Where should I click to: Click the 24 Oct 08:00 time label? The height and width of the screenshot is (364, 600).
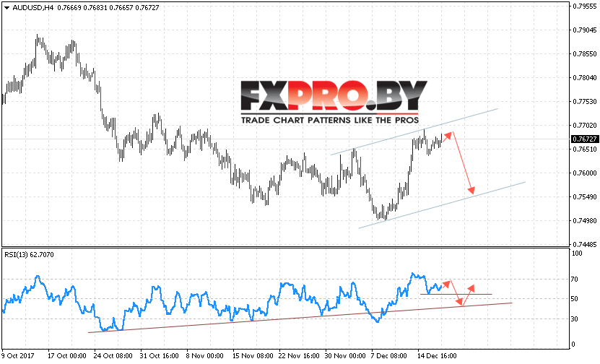[x=113, y=356]
